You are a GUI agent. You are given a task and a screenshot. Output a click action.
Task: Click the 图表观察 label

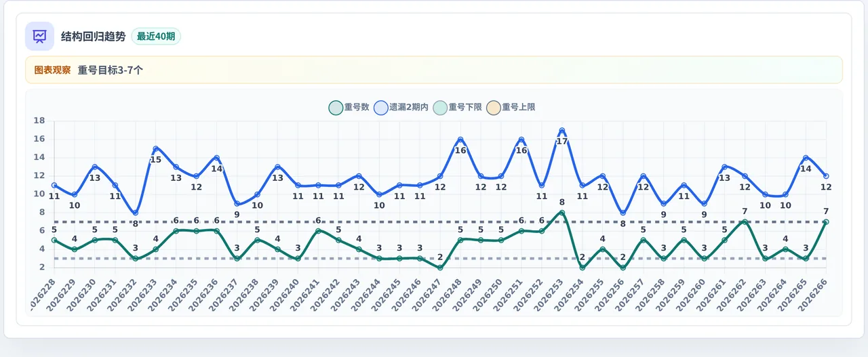coord(52,70)
